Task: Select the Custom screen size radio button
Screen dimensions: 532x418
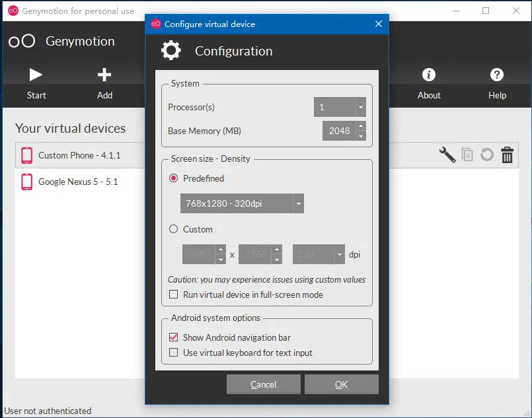Action: click(173, 229)
